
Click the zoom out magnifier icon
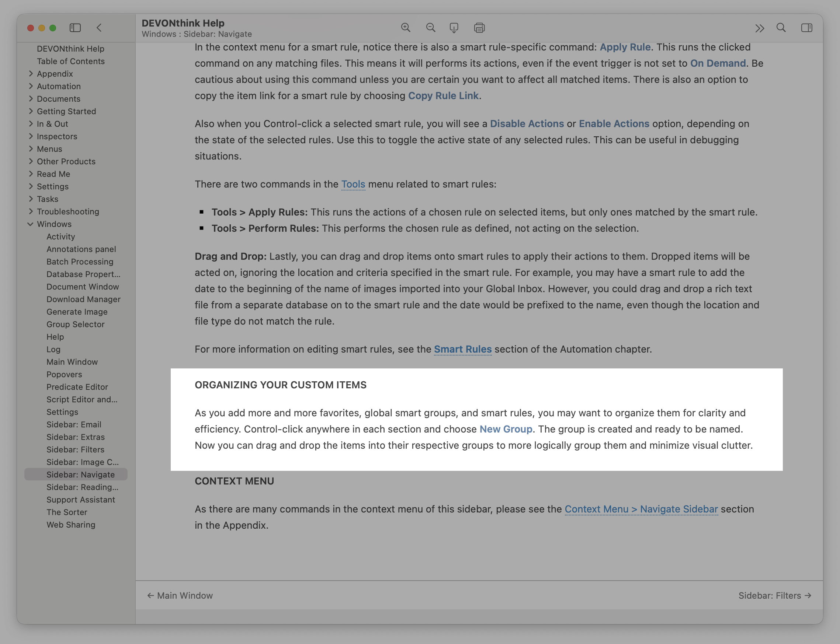[430, 28]
